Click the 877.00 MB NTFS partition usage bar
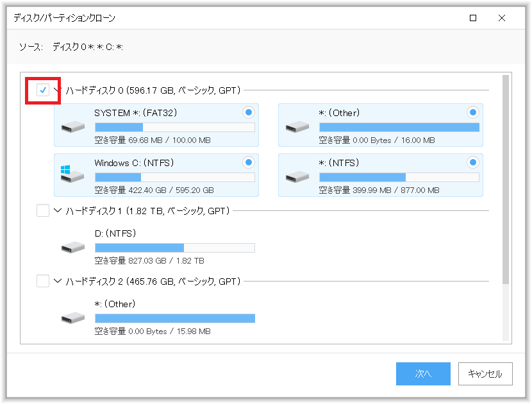The width and height of the screenshot is (532, 404). point(399,177)
